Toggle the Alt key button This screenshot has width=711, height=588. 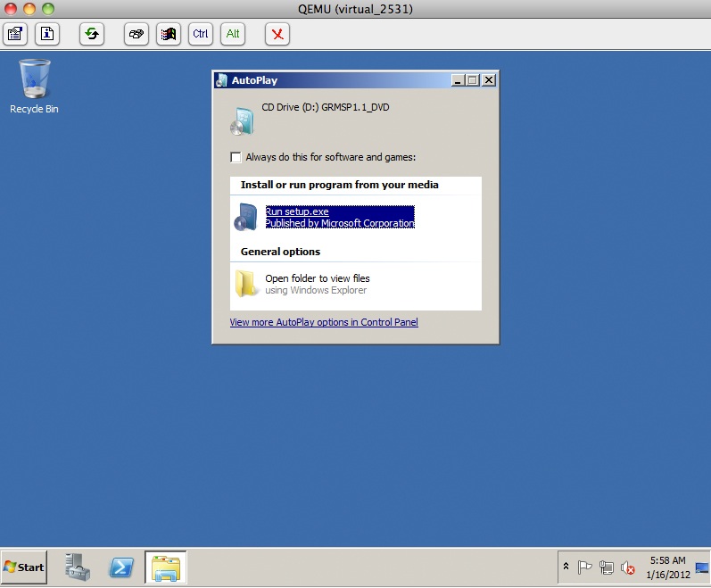pos(233,34)
